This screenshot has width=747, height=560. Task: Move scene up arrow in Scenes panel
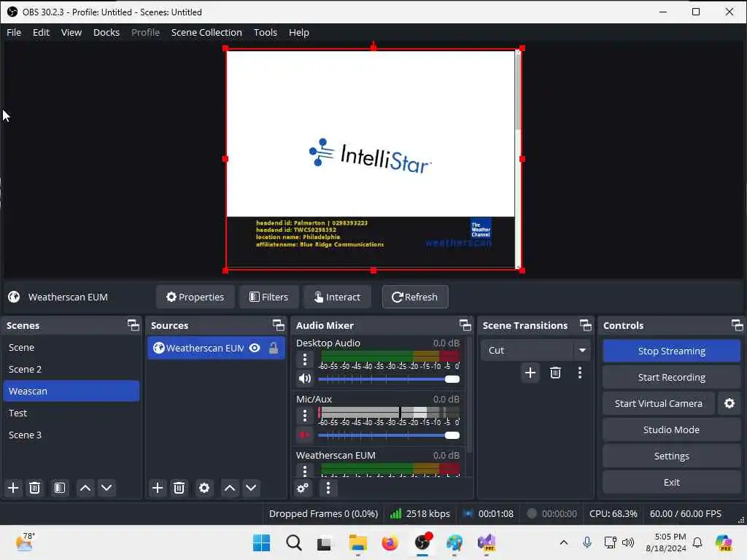(85, 488)
